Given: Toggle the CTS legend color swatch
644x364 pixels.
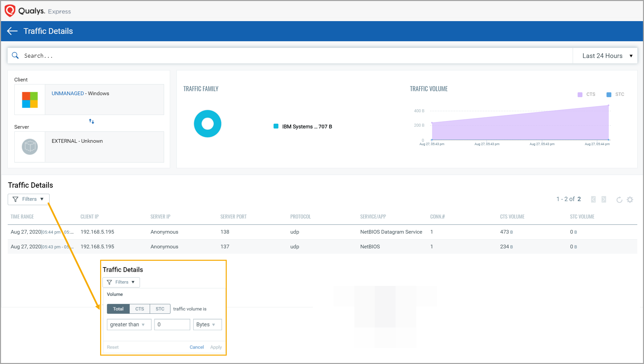Looking at the screenshot, I should pyautogui.click(x=580, y=95).
